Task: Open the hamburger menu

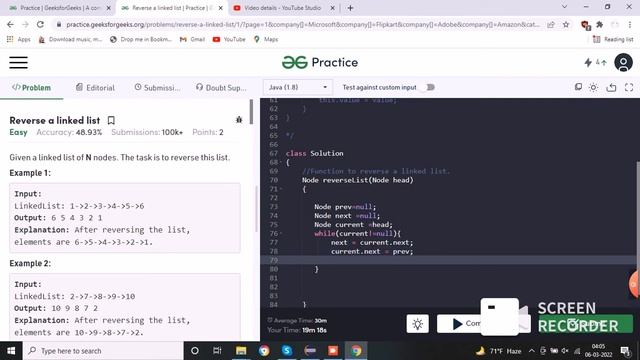Action: (x=18, y=62)
